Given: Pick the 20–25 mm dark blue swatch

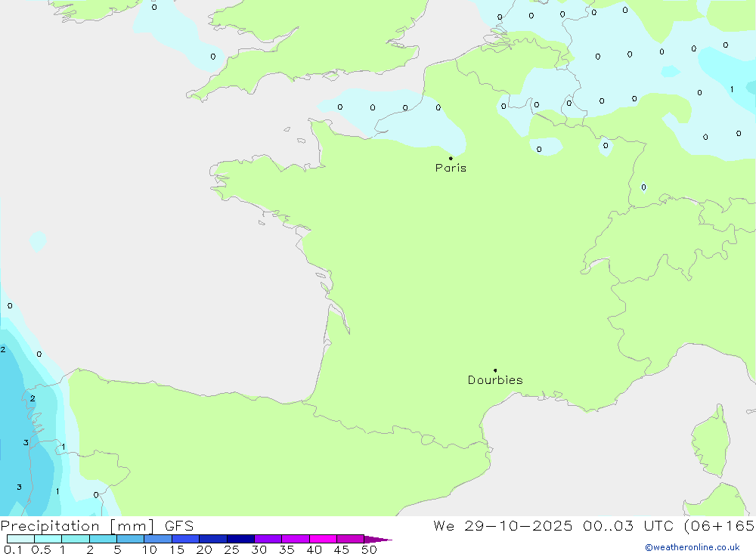Looking at the screenshot, I should [x=213, y=539].
